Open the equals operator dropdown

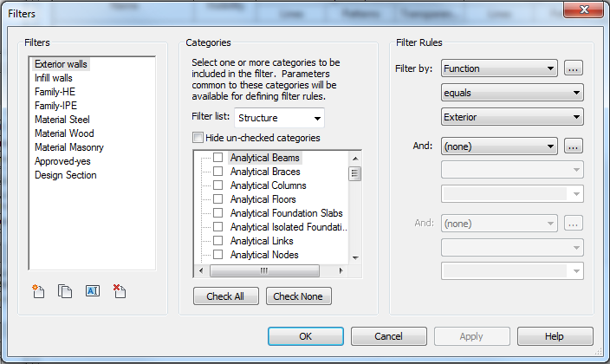click(512, 93)
